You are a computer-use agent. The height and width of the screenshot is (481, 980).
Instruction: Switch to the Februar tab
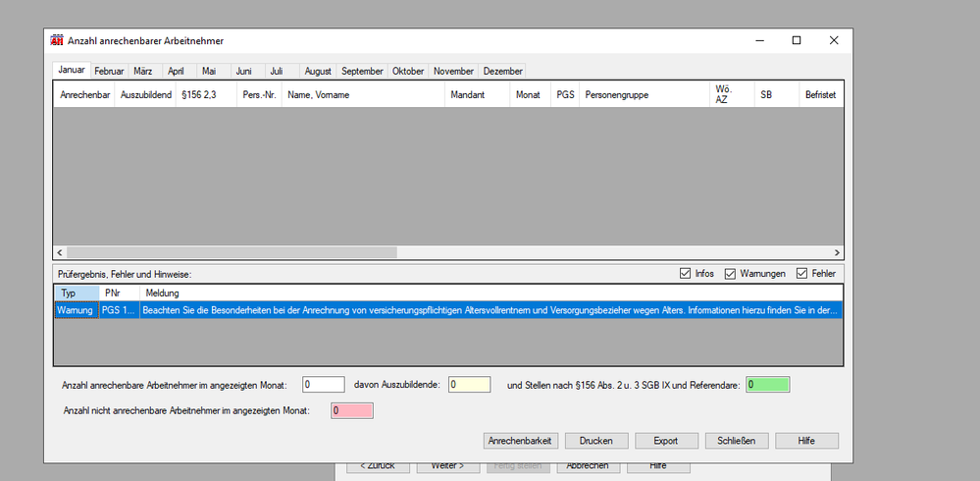click(x=109, y=72)
